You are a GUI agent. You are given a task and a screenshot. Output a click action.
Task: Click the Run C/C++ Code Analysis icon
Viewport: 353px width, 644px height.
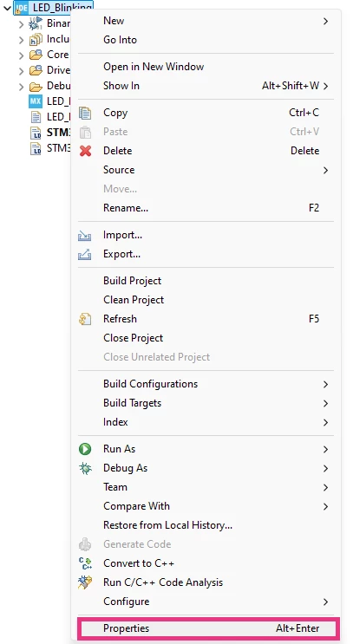click(85, 582)
